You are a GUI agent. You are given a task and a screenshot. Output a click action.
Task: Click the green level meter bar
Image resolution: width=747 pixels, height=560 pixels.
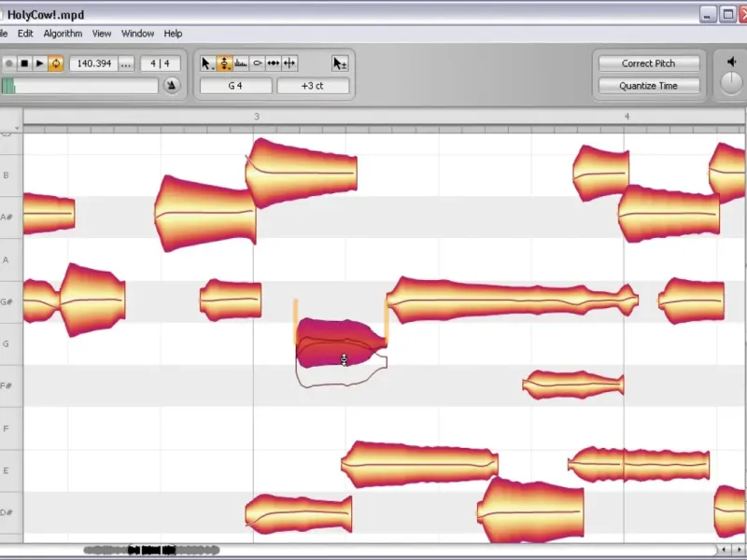click(x=79, y=86)
